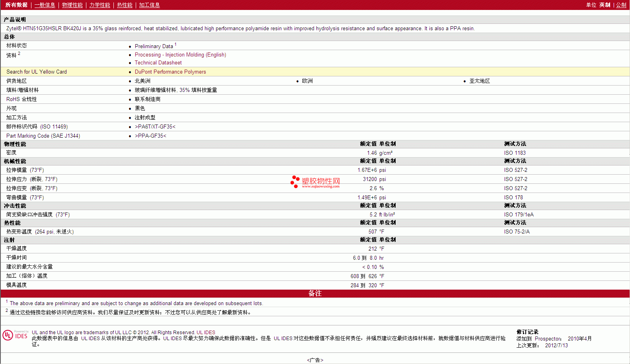
Task: Open the Preliminary Data link
Action: point(154,46)
